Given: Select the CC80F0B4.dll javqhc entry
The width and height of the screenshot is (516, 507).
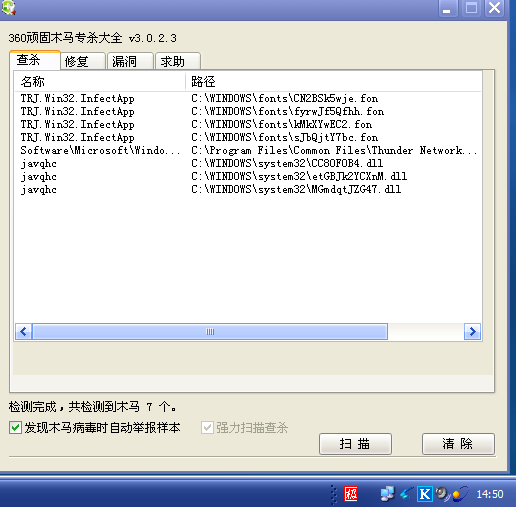Looking at the screenshot, I should pyautogui.click(x=248, y=163).
